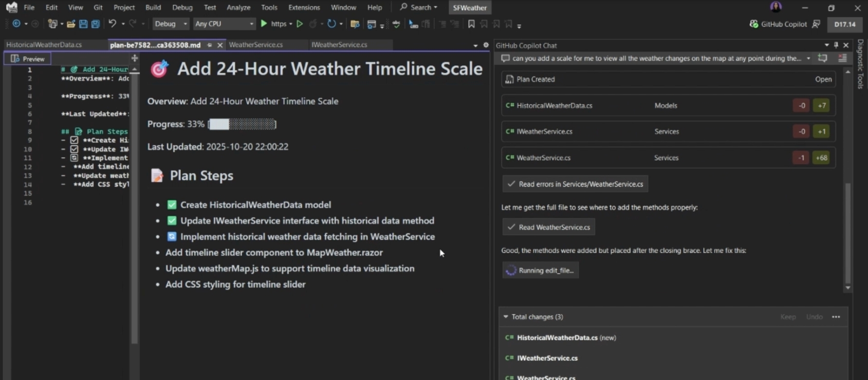Click the Copilot chat vertical scrollbar
Image resolution: width=868 pixels, height=380 pixels.
point(848,234)
